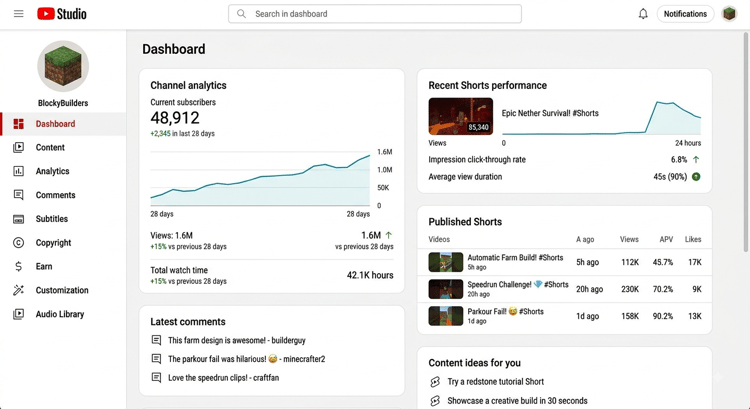Click Automatic Farm Build thumbnail
750x409 pixels.
coord(445,262)
